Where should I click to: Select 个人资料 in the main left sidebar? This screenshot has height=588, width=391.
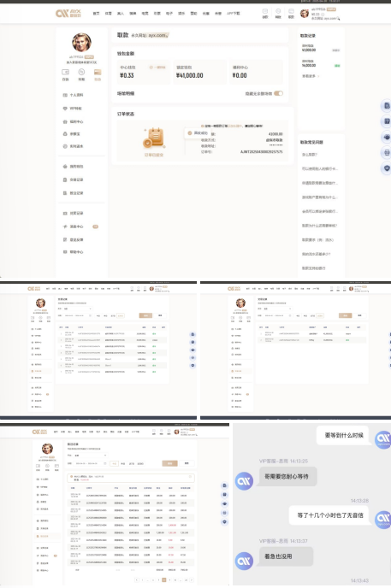click(x=76, y=95)
